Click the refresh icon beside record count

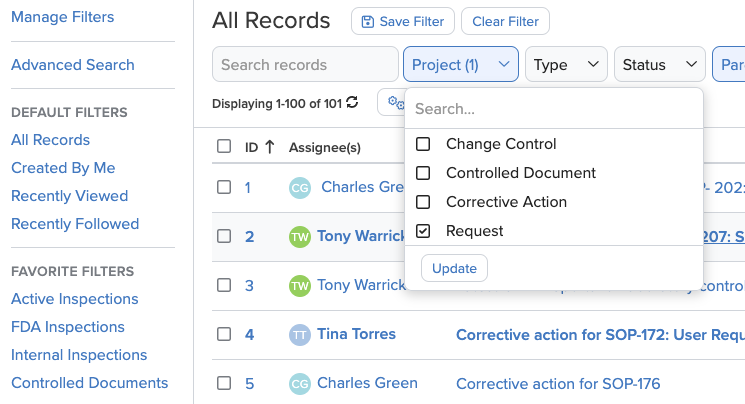pyautogui.click(x=352, y=103)
